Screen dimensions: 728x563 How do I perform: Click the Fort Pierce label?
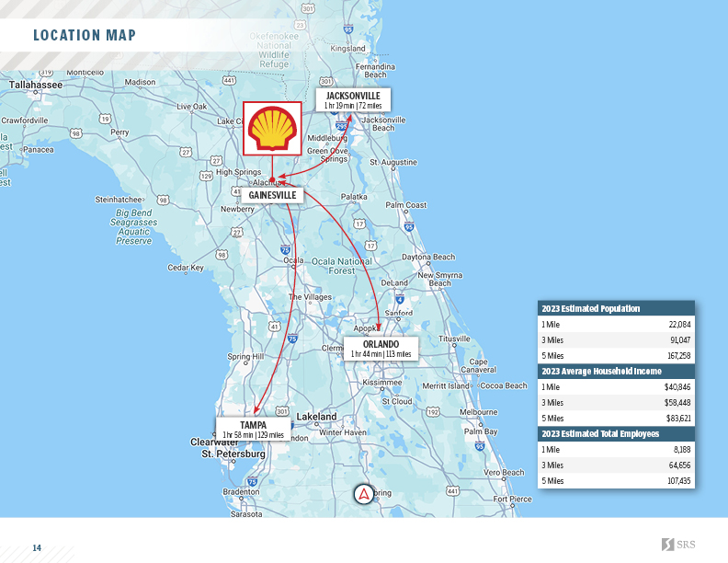click(x=513, y=499)
